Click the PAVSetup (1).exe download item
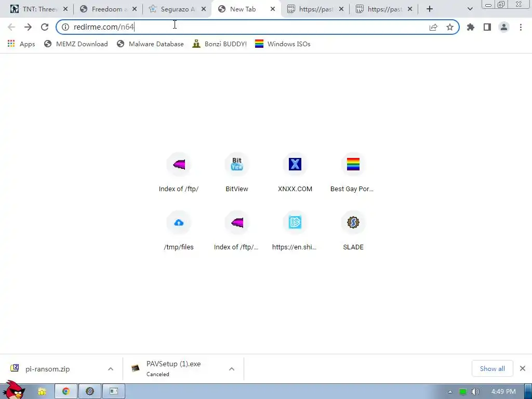The image size is (532, 399). pyautogui.click(x=173, y=369)
